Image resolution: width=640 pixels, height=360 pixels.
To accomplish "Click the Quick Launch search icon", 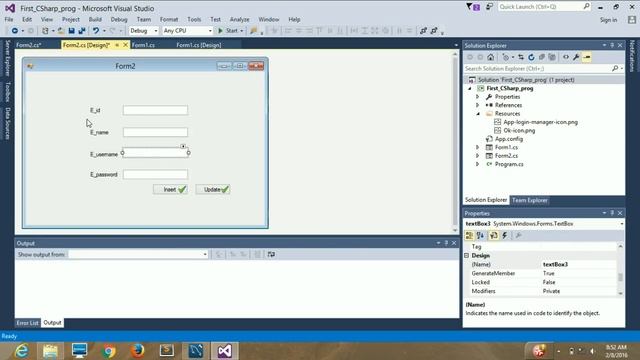I will 586,7.
